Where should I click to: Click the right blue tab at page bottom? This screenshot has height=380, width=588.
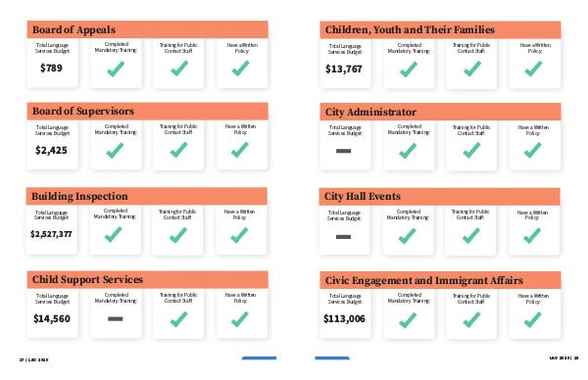[x=332, y=358]
